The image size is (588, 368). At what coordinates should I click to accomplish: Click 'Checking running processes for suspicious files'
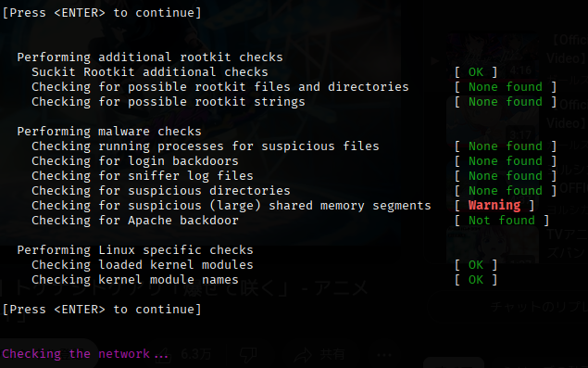(206, 146)
